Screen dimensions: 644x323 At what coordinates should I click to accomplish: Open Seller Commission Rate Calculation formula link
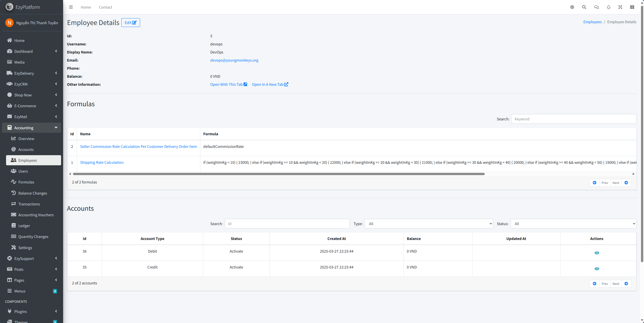click(139, 146)
